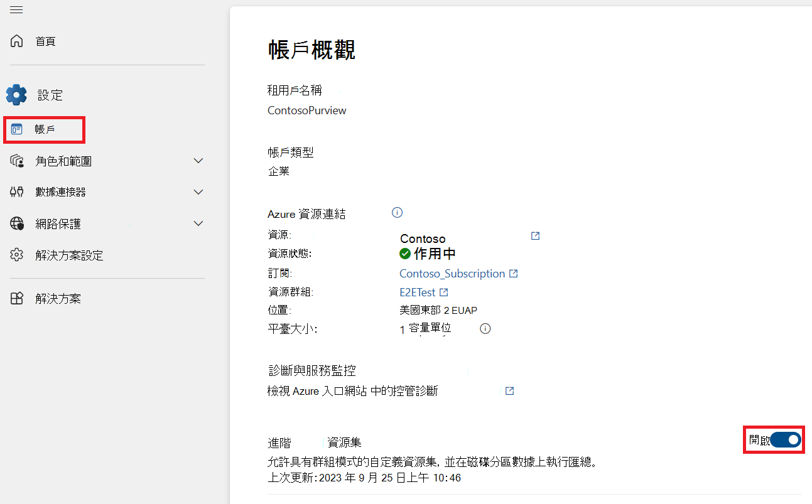Click the 作用中 status text

[x=435, y=254]
